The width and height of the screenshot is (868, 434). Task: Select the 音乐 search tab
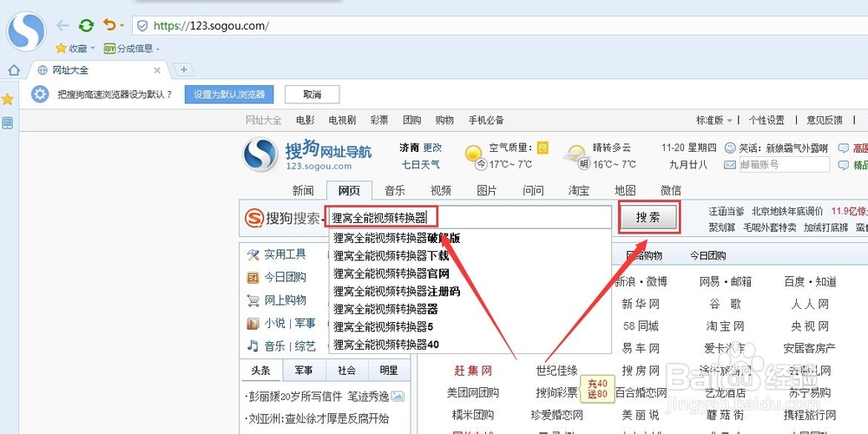pos(395,190)
